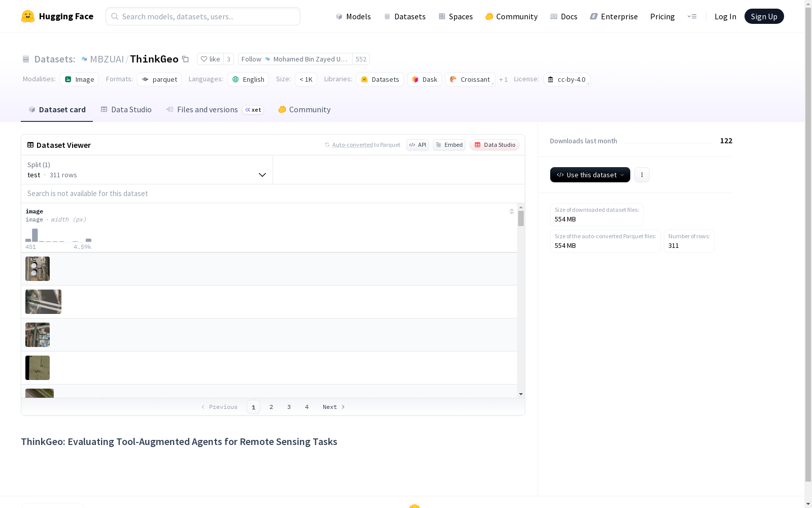Sort the image column with the sort arrows

[x=512, y=211]
